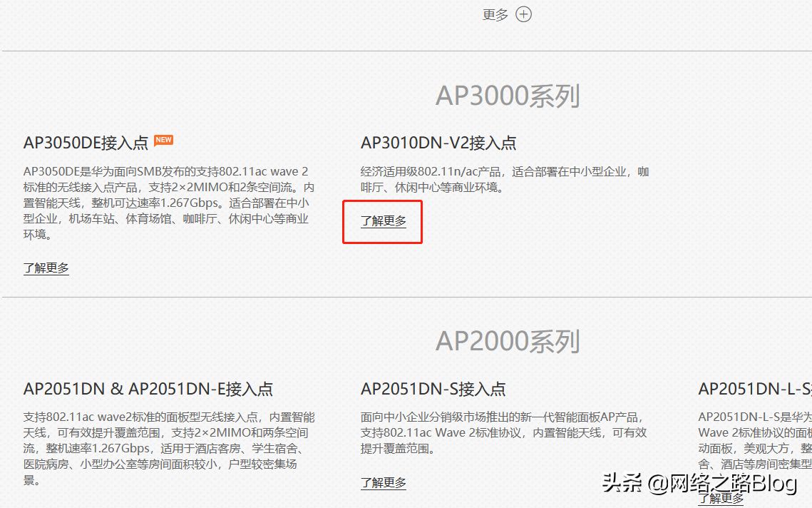Click the AP3010DN-V2 description about 经济适用级802.11n/ac产品
812x508 pixels.
click(x=505, y=179)
